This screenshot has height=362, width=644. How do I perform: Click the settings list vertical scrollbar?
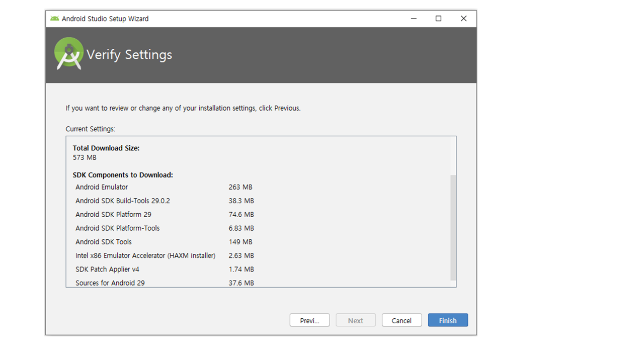453,227
